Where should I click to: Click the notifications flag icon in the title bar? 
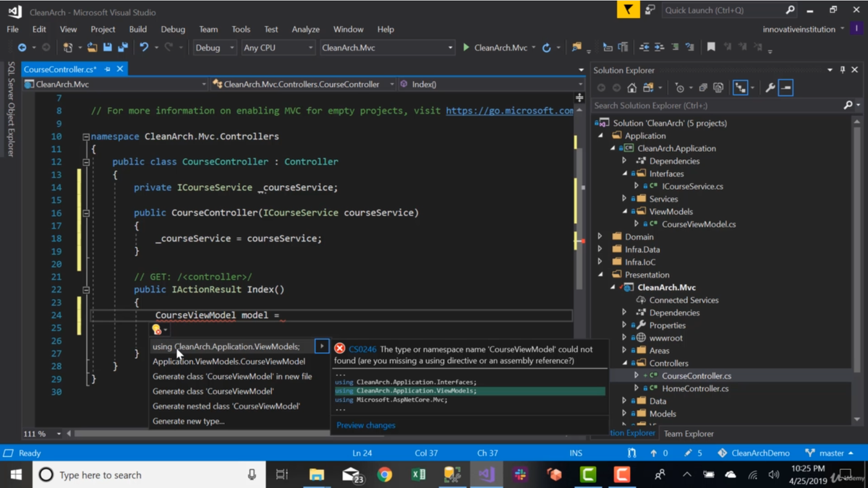pyautogui.click(x=628, y=10)
